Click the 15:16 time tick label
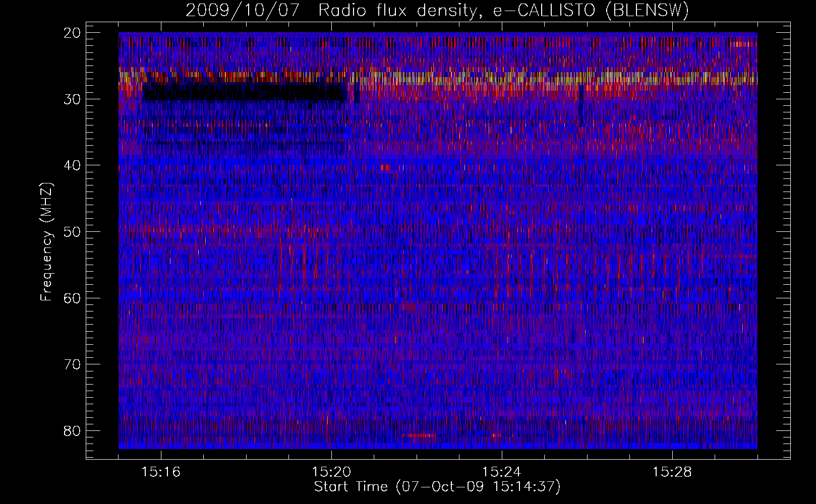The height and width of the screenshot is (504, 816). [161, 472]
